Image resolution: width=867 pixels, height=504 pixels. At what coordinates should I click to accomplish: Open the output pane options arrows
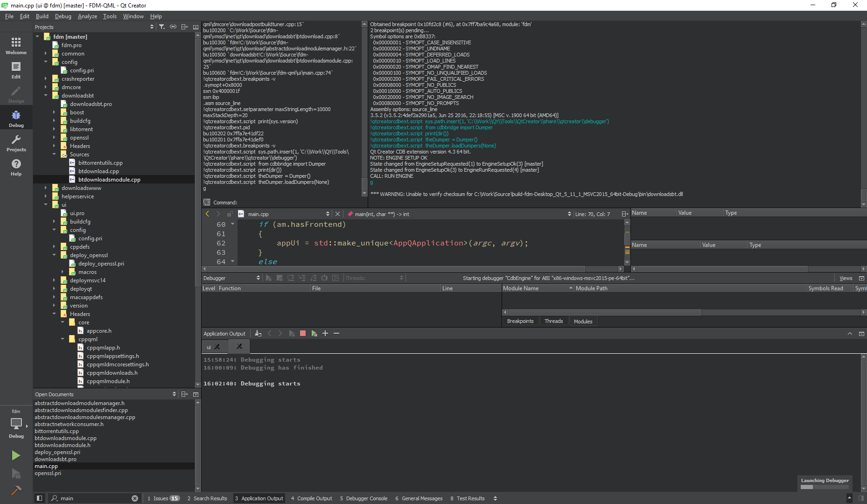(x=495, y=498)
